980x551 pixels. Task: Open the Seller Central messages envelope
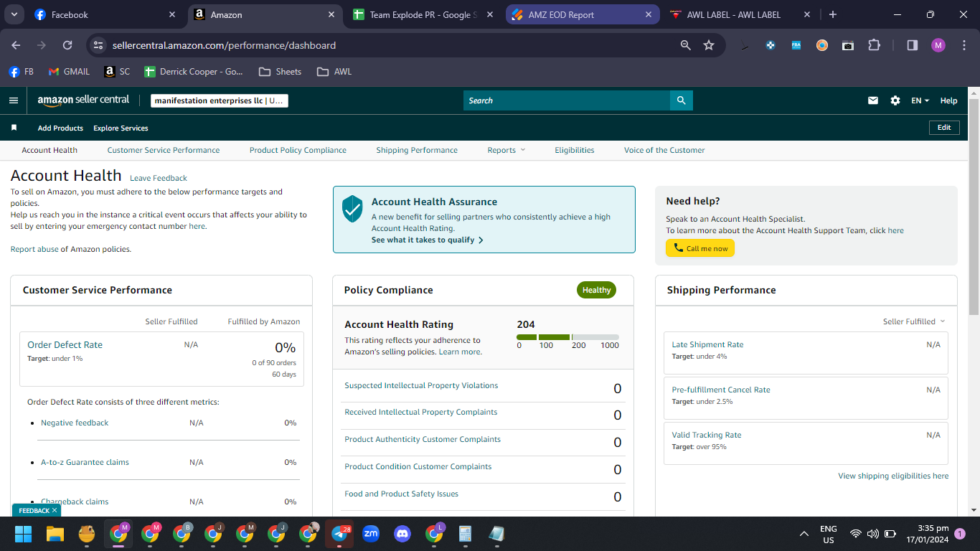coord(873,100)
